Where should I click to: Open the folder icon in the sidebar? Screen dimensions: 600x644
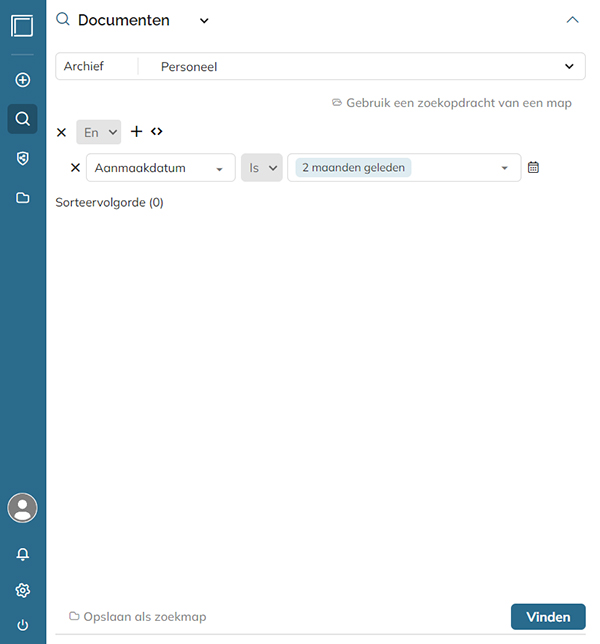[x=23, y=198]
